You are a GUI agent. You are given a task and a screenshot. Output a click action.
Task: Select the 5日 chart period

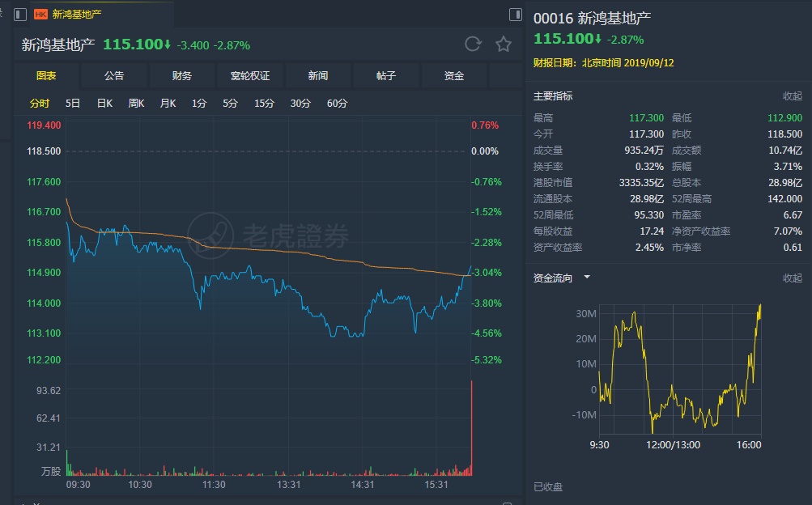pyautogui.click(x=73, y=104)
